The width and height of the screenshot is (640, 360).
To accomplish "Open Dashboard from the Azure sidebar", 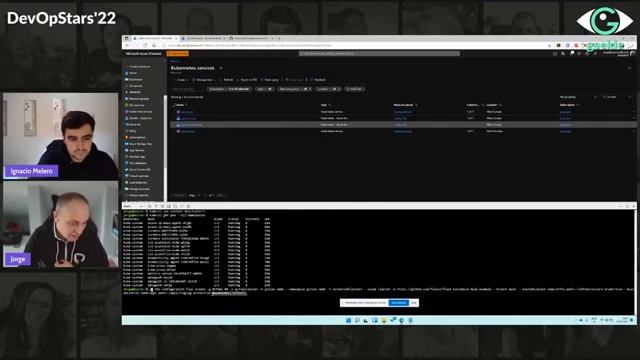I will [x=134, y=80].
